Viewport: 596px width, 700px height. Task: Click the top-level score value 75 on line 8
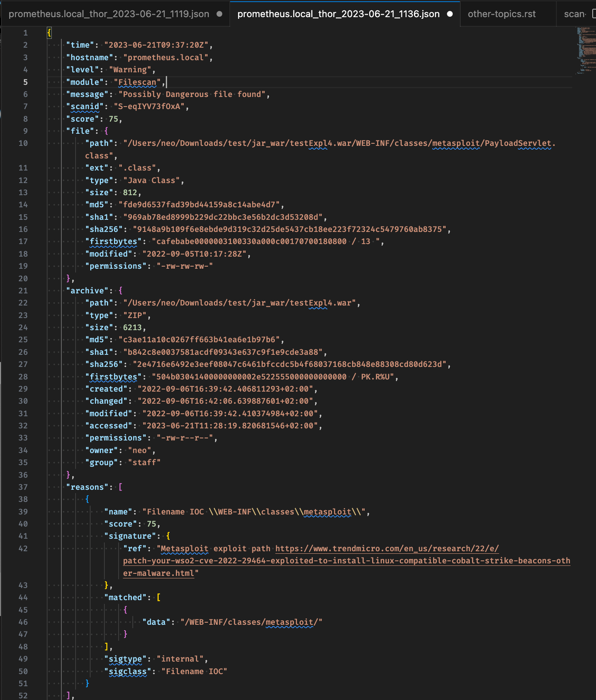point(113,119)
